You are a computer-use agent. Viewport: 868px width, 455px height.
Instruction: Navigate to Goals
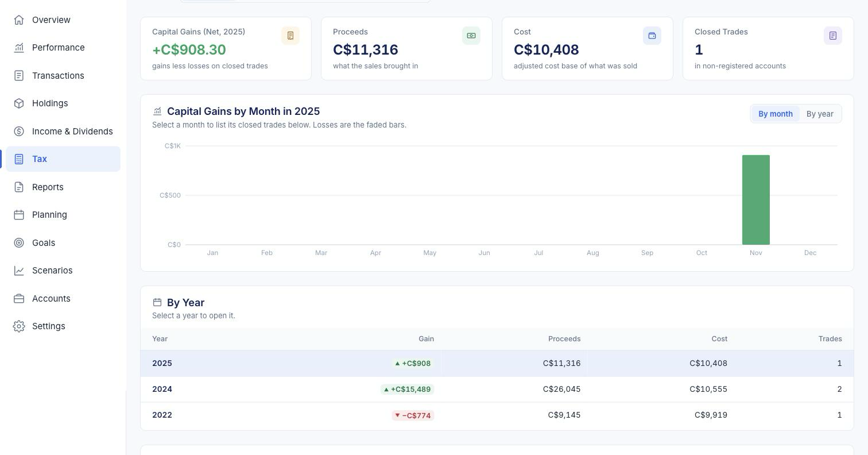63,243
